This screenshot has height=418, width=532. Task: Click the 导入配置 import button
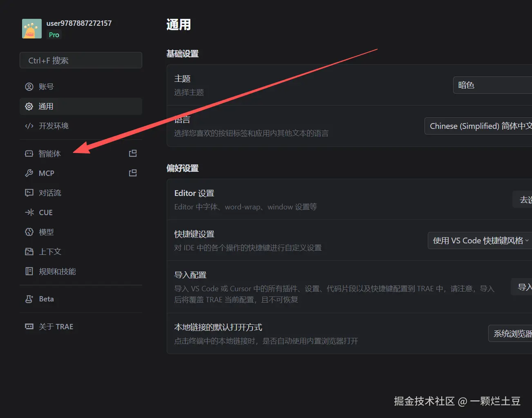click(522, 287)
